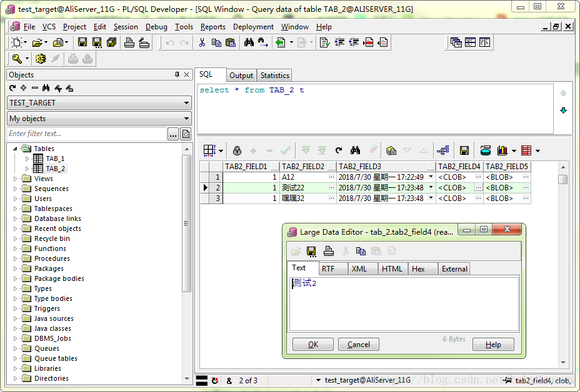Expand the TAB_1 table node

coord(27,159)
